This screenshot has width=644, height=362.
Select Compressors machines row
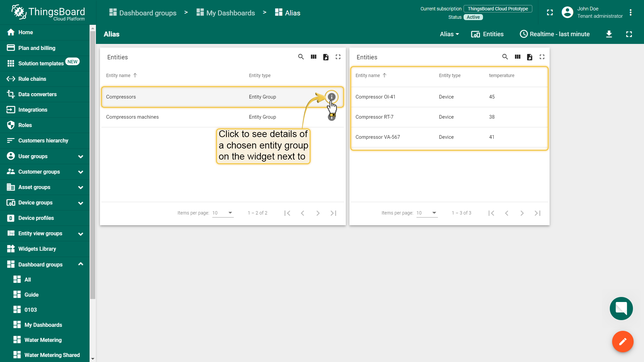[x=223, y=117]
